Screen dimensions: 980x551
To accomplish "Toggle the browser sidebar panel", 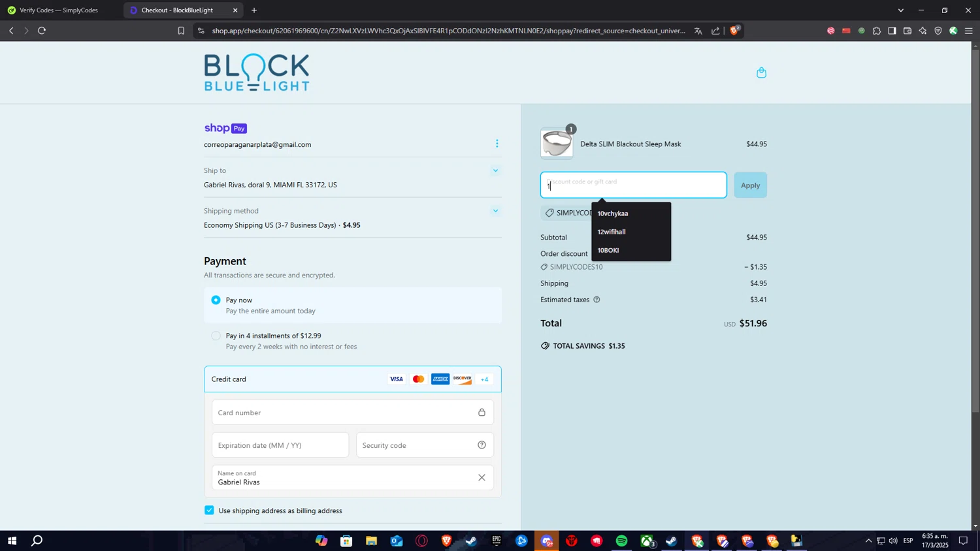I will 892,31.
